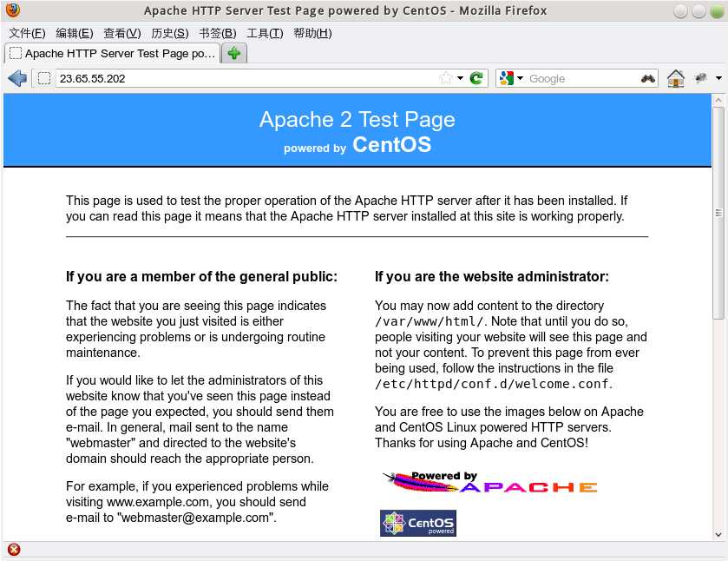Click the Powered by Apache feather logo
Screen dimensions: 728x561
point(490,483)
